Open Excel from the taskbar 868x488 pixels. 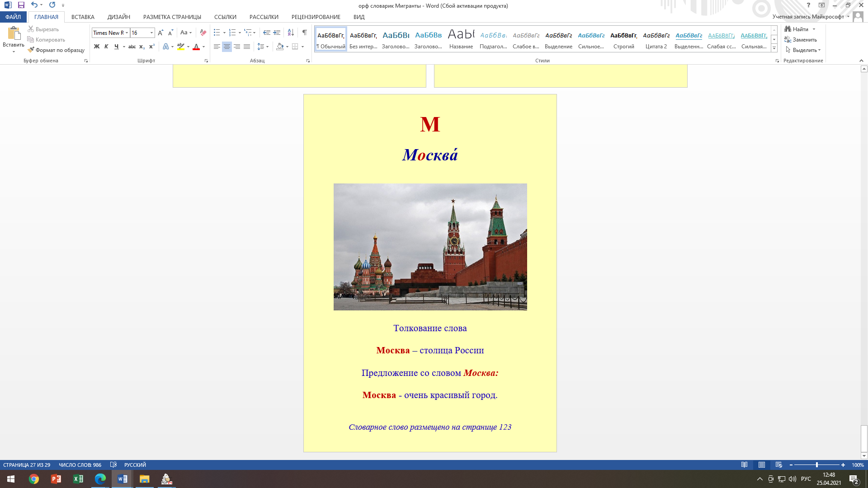pyautogui.click(x=78, y=479)
